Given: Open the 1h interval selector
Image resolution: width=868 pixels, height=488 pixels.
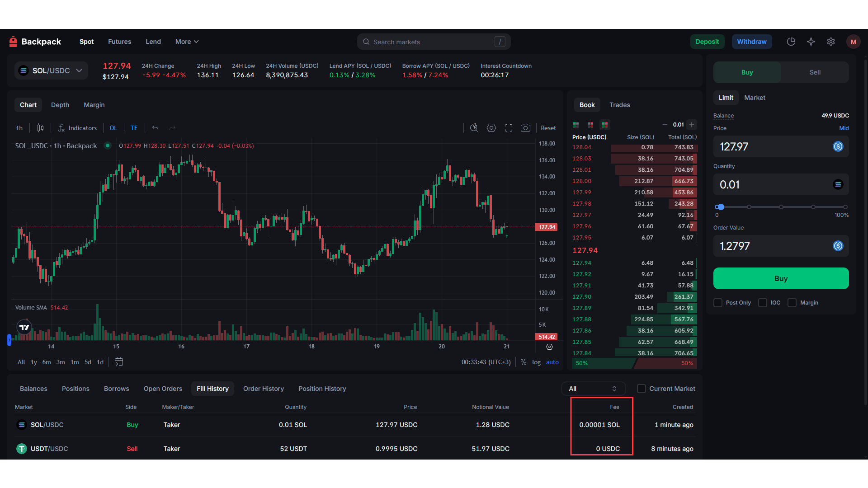Looking at the screenshot, I should [19, 128].
